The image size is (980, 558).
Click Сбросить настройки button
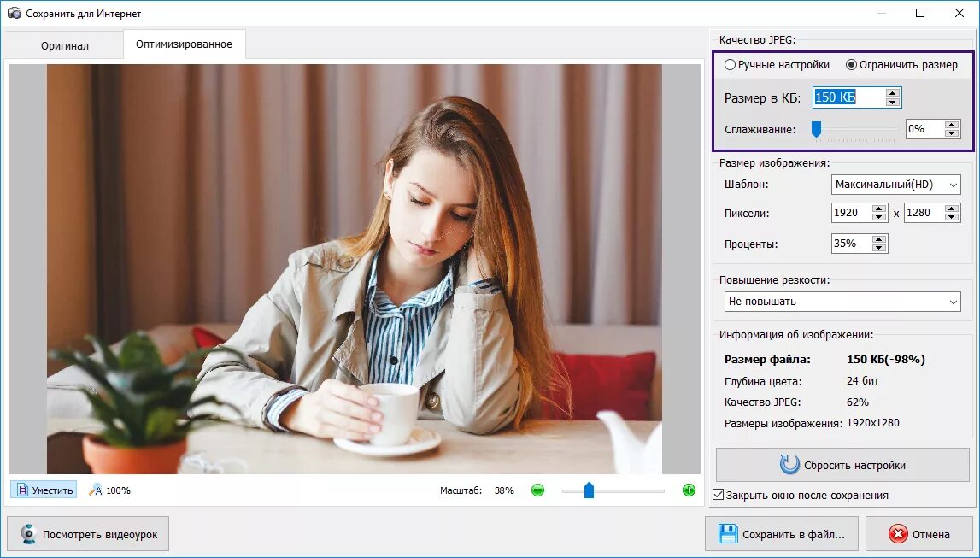pos(842,465)
